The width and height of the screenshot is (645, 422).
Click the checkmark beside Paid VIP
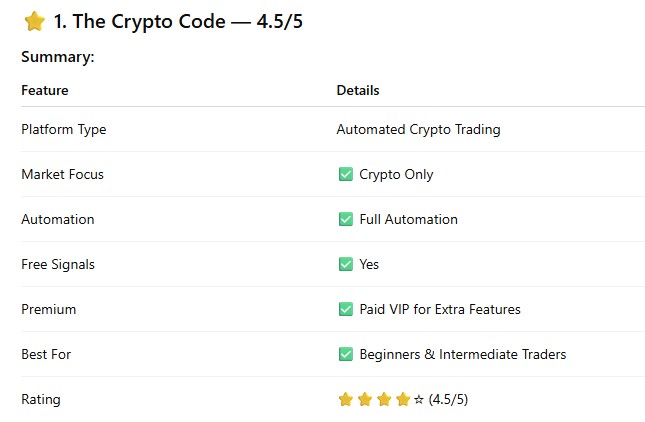346,310
